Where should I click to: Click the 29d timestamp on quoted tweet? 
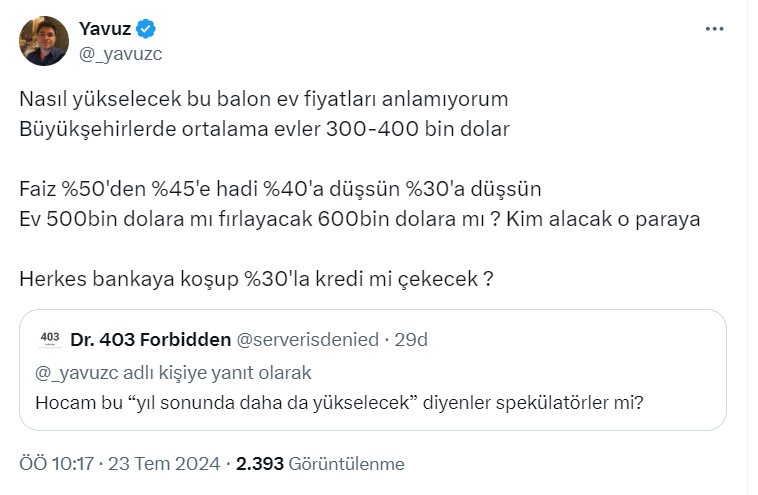[x=411, y=340]
